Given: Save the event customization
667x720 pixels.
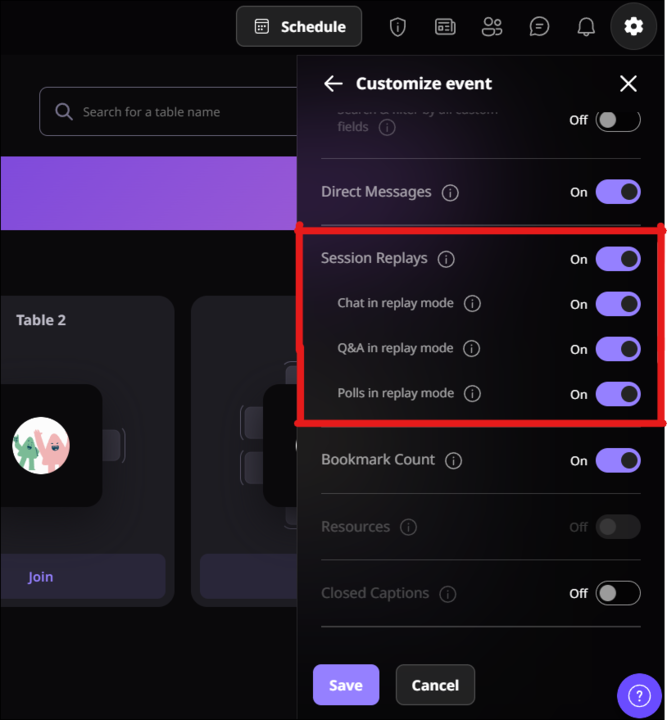Looking at the screenshot, I should point(346,685).
